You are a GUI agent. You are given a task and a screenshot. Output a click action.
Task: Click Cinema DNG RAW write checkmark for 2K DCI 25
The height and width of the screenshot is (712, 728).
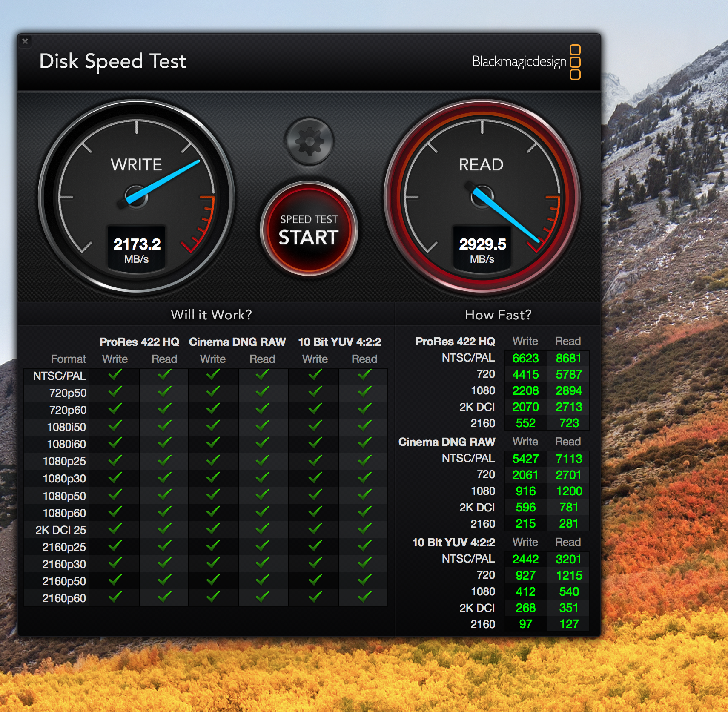pyautogui.click(x=213, y=529)
